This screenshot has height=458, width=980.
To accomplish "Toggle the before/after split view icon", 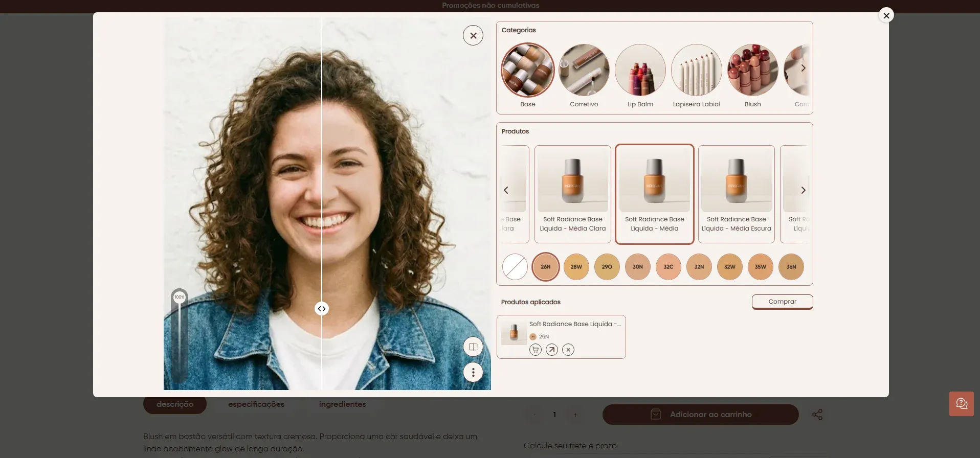I will 473,347.
